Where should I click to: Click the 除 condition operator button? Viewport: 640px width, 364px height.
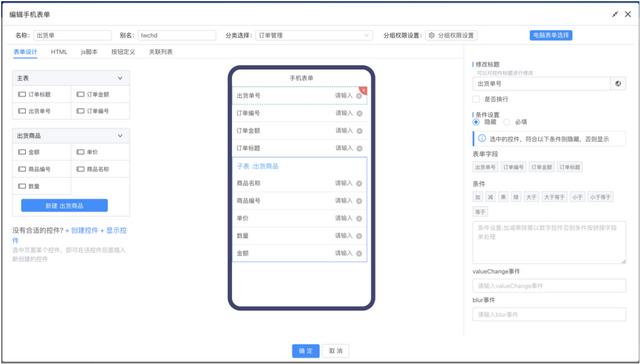[x=516, y=197]
